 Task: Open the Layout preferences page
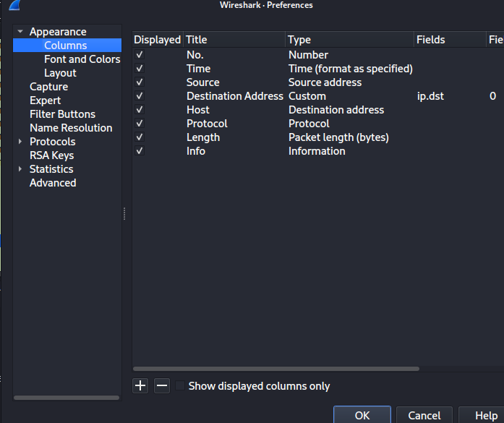tap(60, 73)
